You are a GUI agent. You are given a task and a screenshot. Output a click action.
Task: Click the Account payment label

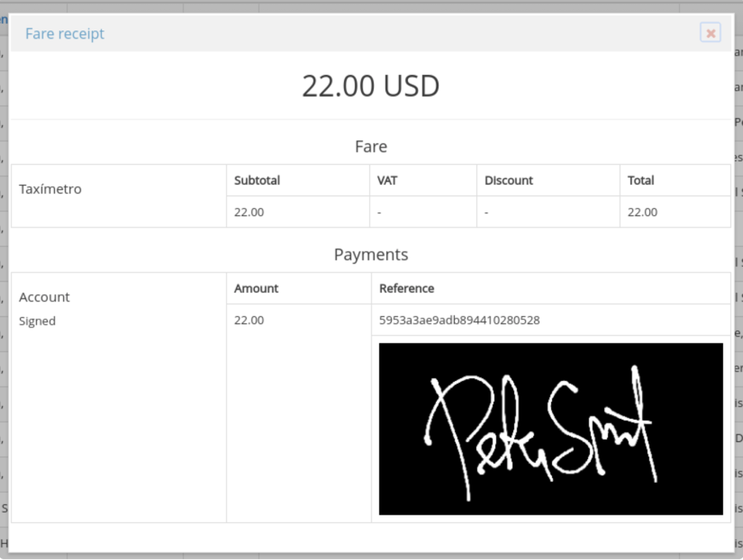coord(44,297)
